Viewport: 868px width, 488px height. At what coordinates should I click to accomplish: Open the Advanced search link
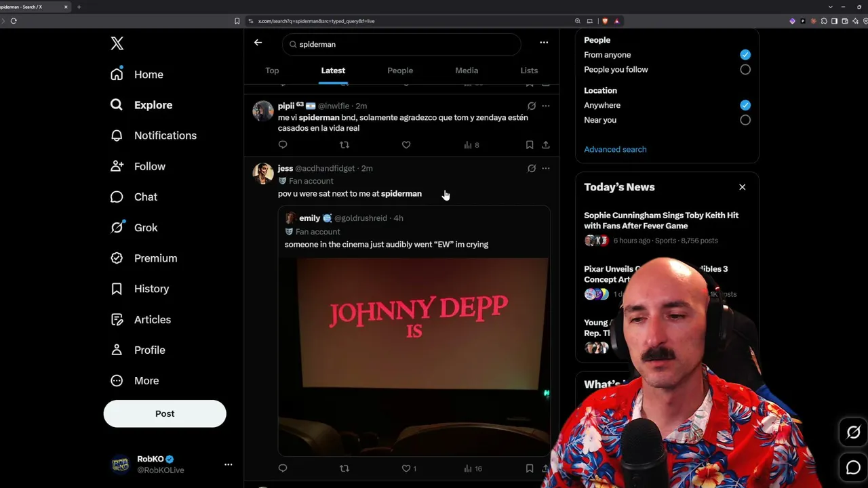click(x=615, y=149)
